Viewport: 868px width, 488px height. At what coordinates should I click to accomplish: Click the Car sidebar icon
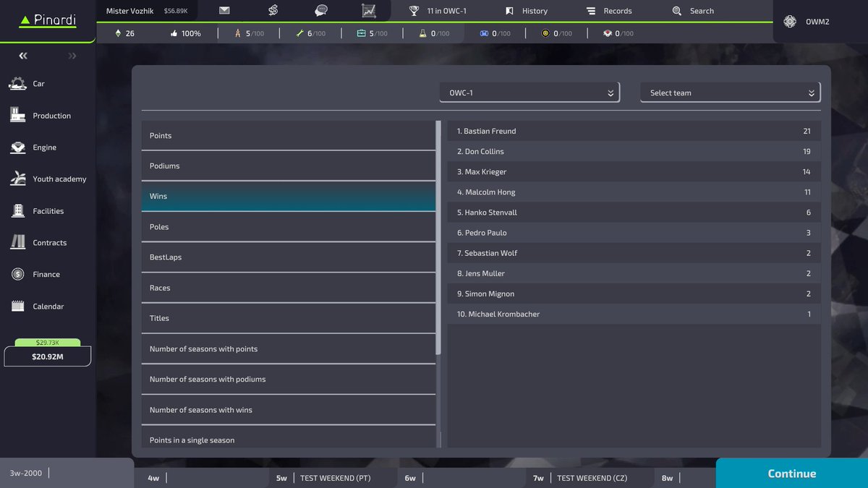[18, 84]
